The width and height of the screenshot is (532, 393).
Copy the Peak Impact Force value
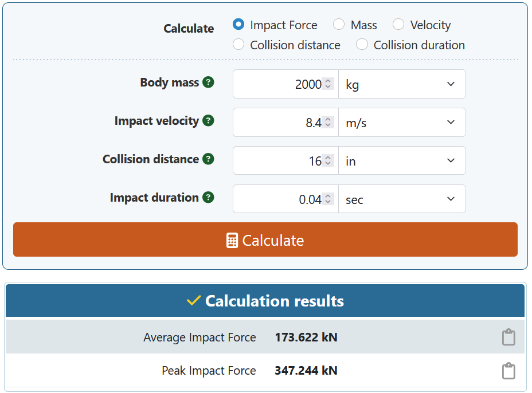(x=508, y=371)
